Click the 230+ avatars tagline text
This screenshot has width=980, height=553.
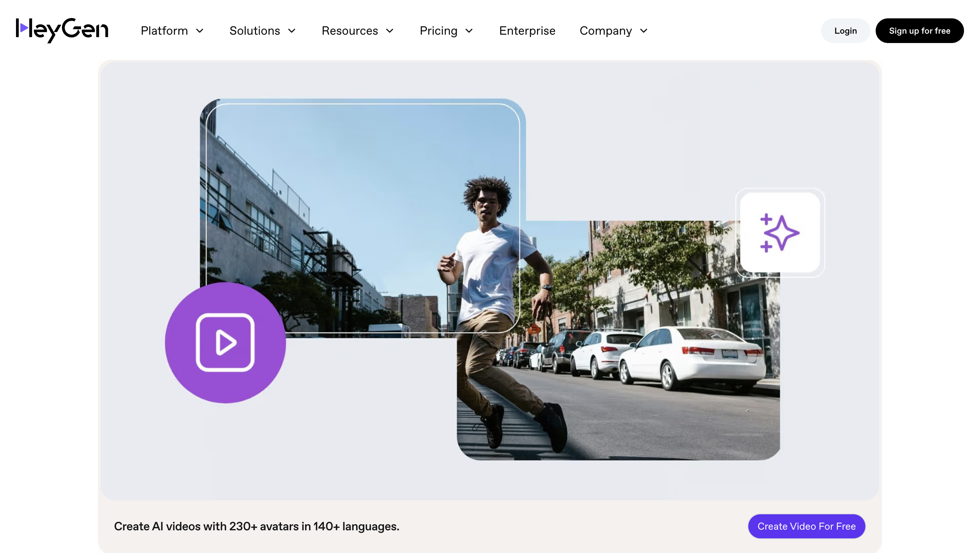[257, 526]
